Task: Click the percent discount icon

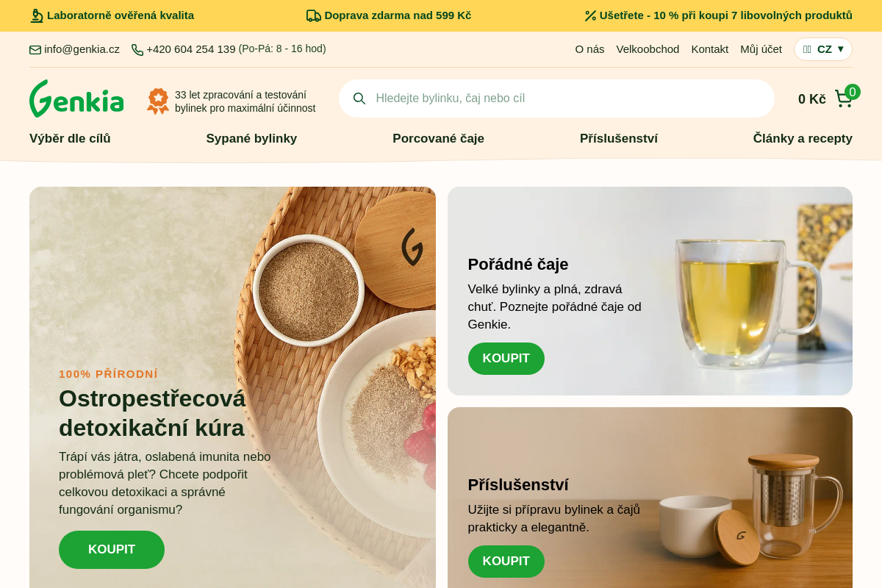Action: coord(590,15)
